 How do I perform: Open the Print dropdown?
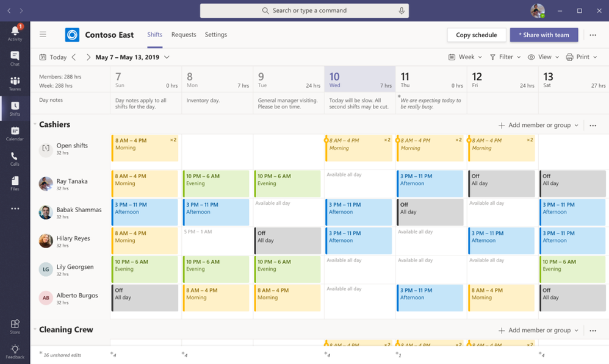[x=582, y=57]
